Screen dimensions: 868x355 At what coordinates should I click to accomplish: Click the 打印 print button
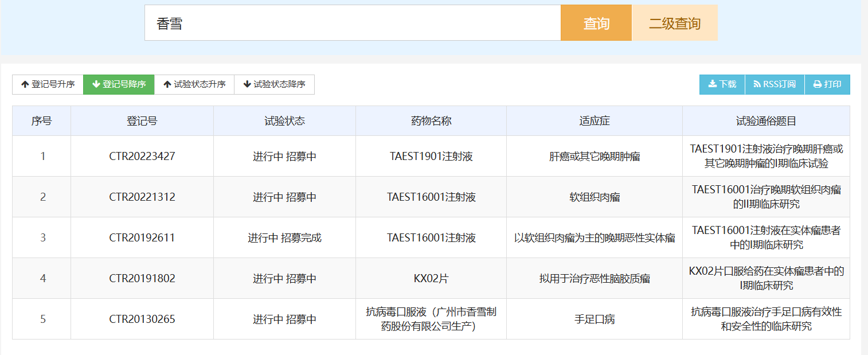(x=827, y=84)
